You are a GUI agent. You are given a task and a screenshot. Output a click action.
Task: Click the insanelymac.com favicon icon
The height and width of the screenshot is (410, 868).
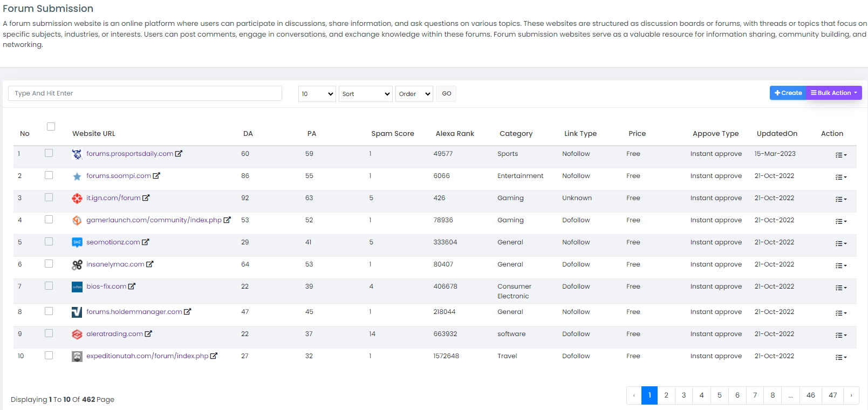coord(77,265)
